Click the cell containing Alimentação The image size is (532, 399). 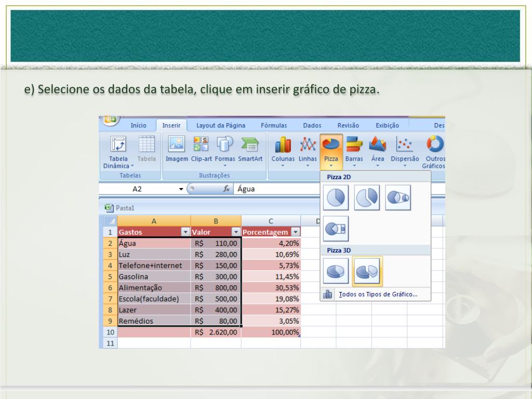pos(154,288)
